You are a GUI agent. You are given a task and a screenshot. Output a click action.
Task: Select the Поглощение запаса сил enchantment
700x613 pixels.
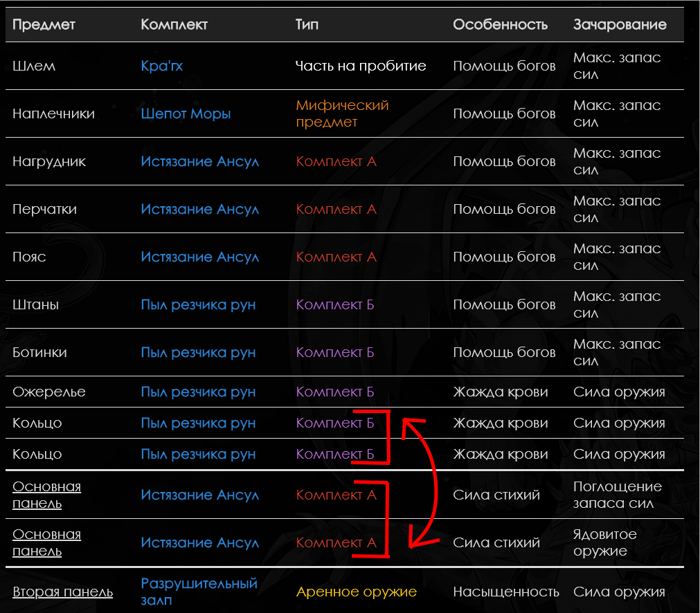[x=618, y=495]
